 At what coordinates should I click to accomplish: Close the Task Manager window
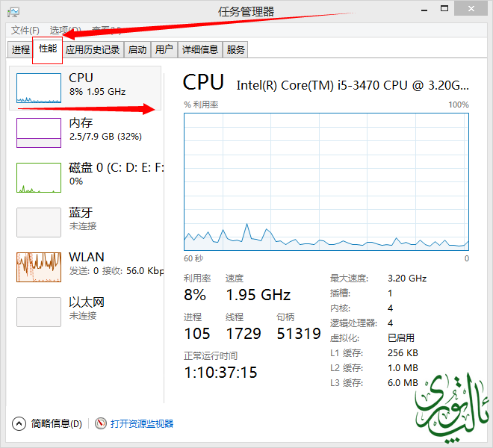pos(471,9)
